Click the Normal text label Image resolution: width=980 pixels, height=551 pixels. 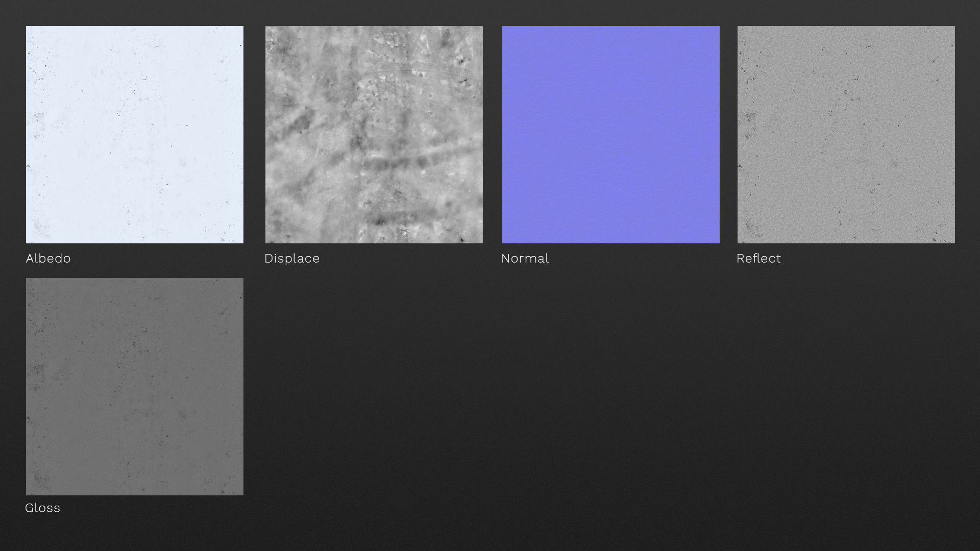coord(525,259)
